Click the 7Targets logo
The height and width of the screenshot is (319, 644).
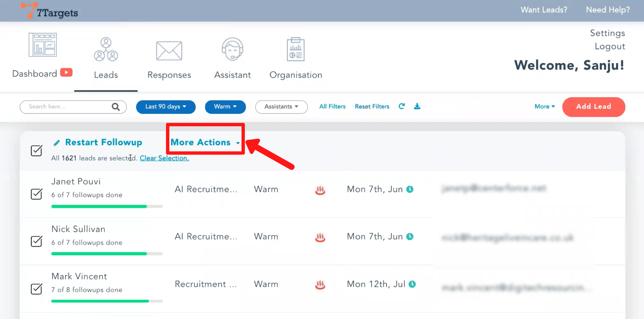click(x=49, y=11)
